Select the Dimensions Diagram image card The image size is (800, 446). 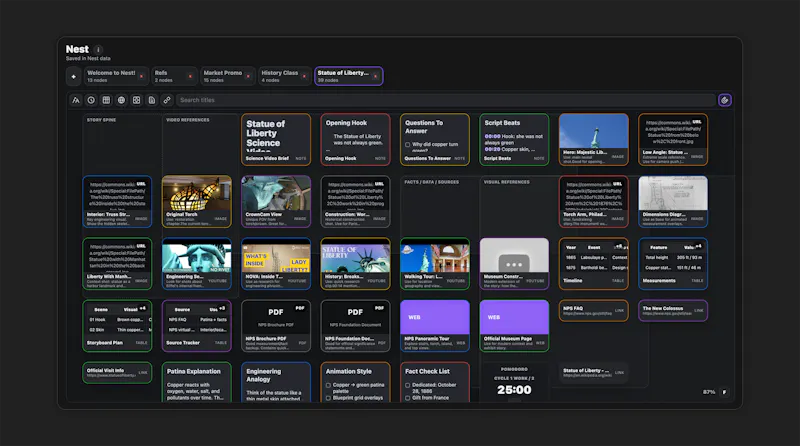click(x=673, y=202)
